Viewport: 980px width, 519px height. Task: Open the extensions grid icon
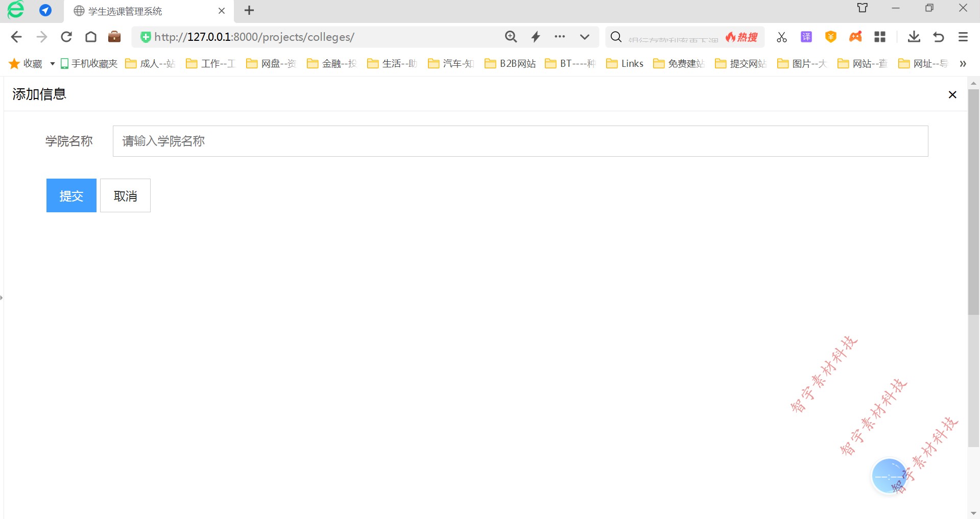(x=879, y=37)
